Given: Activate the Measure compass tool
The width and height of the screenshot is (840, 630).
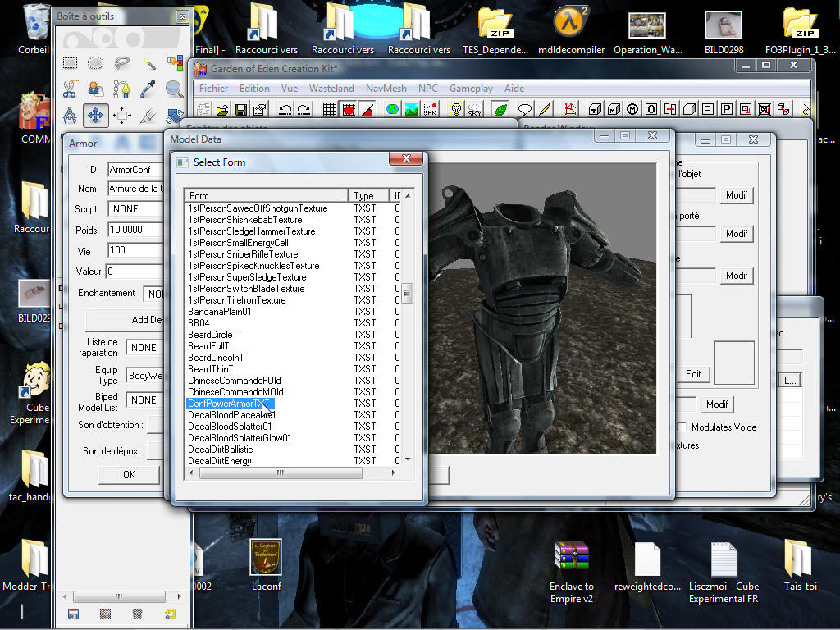Looking at the screenshot, I should point(71,115).
